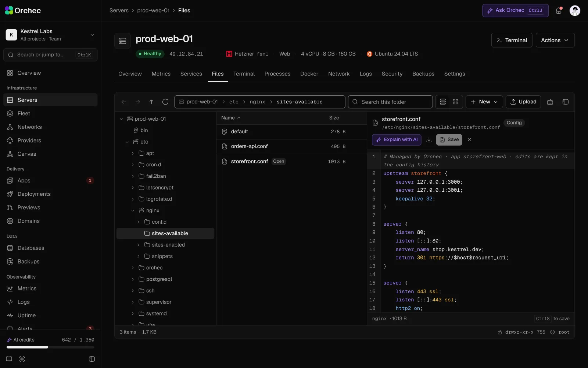
Task: Switch to the Services tab
Action: (x=191, y=74)
